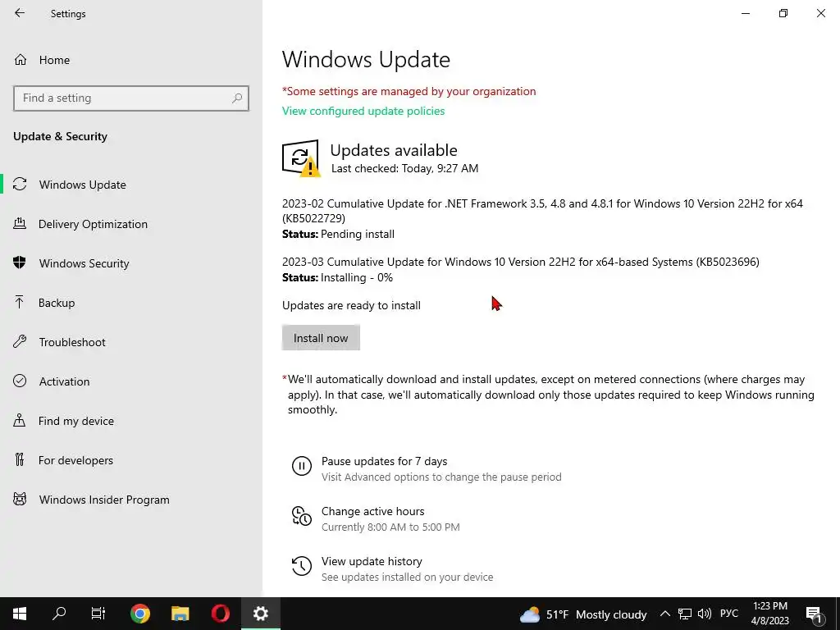Open File Explorer from taskbar
The height and width of the screenshot is (630, 840).
point(180,614)
